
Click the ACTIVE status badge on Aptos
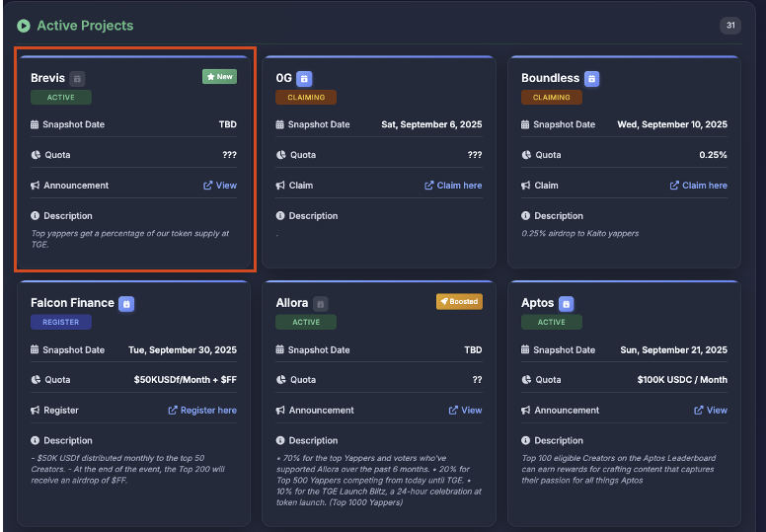tap(552, 322)
